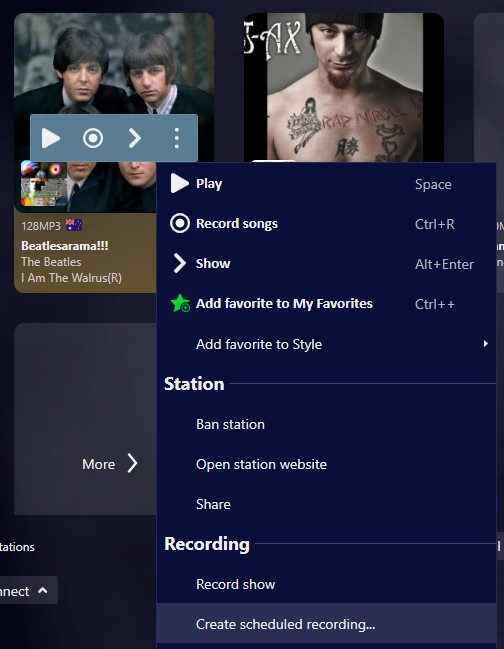Click the Play triangle icon in the context menu
Image resolution: width=504 pixels, height=649 pixels.
[180, 183]
